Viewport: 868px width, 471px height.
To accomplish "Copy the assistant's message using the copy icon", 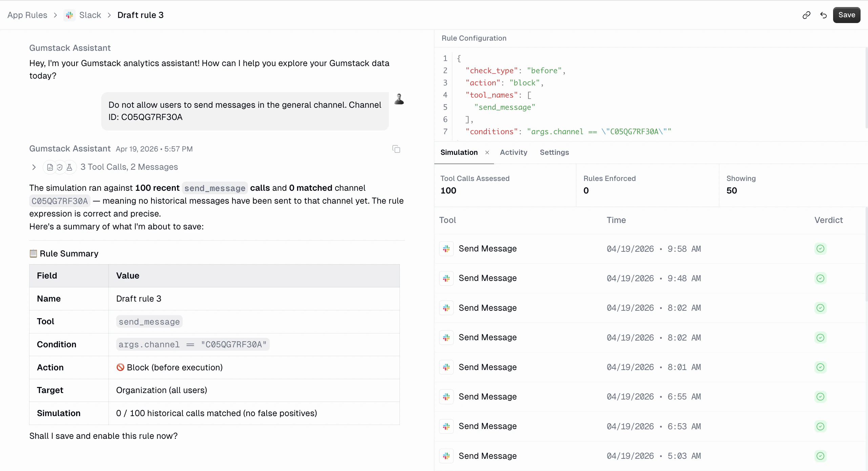I will click(396, 149).
